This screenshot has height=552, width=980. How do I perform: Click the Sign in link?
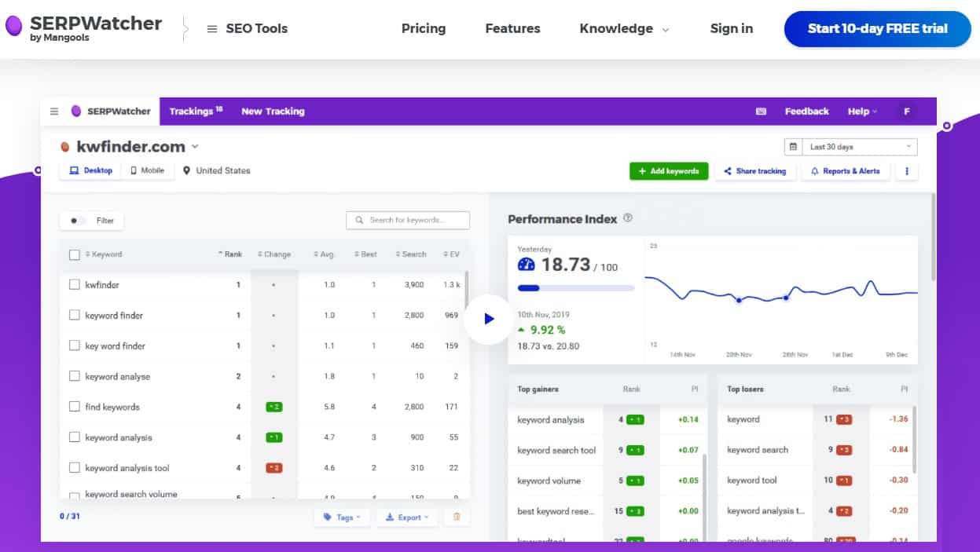(x=731, y=28)
